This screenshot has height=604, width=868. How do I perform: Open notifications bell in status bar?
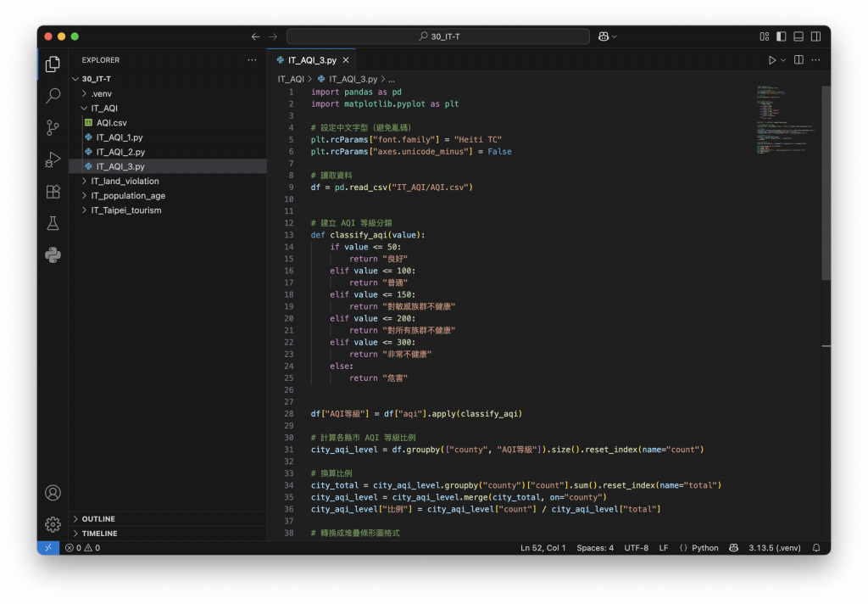coord(816,547)
